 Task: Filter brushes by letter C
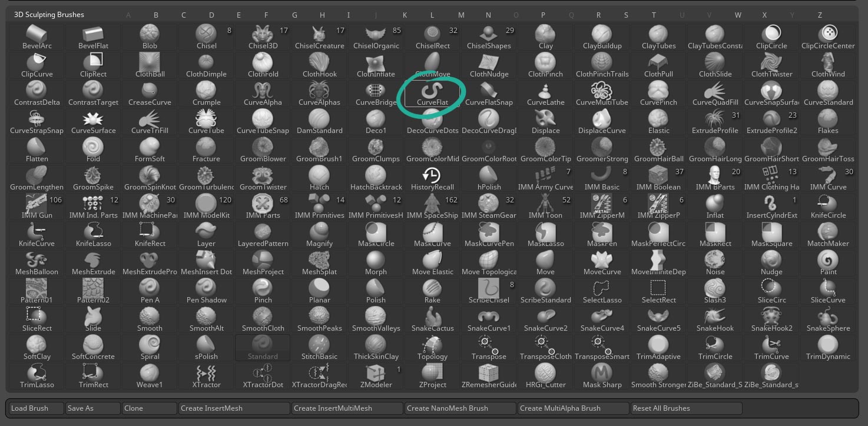[x=184, y=15]
